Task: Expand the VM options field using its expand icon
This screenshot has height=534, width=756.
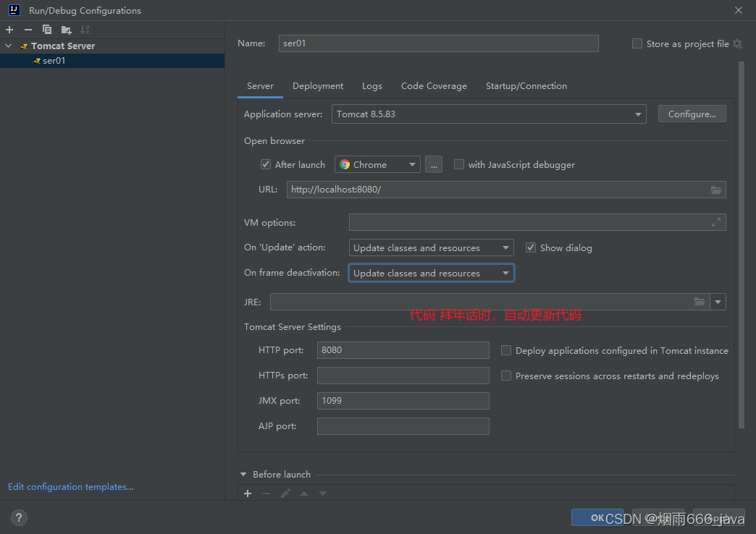Action: (x=715, y=222)
